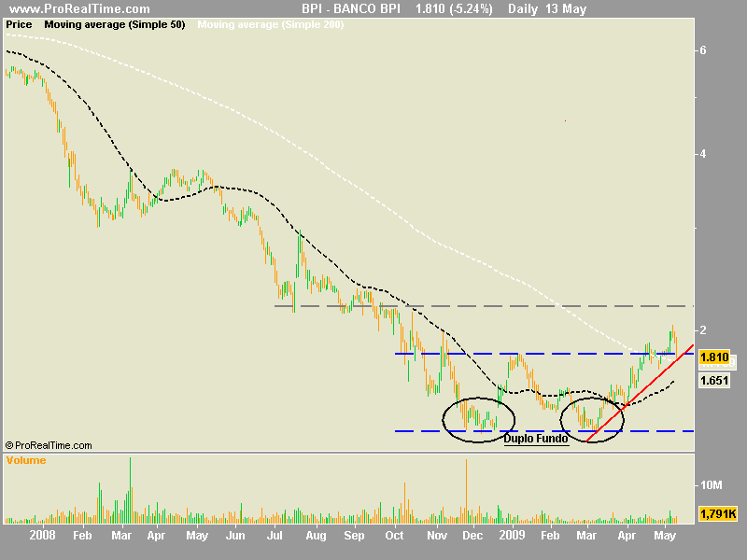Viewport: 747px width, 560px height.
Task: Click the 10M volume axis label
Action: point(711,485)
